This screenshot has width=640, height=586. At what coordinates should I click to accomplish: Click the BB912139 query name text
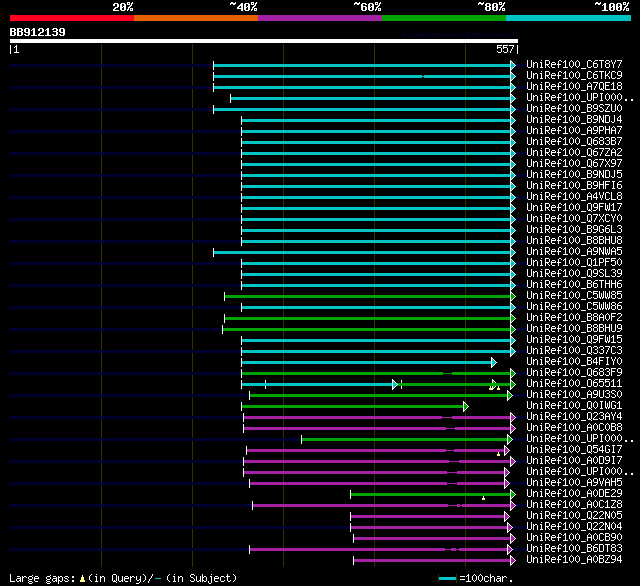click(38, 32)
